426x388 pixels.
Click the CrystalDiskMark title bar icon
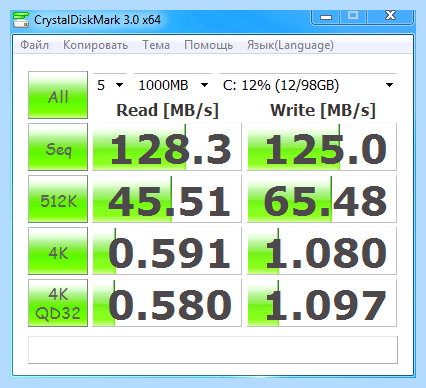coord(21,20)
